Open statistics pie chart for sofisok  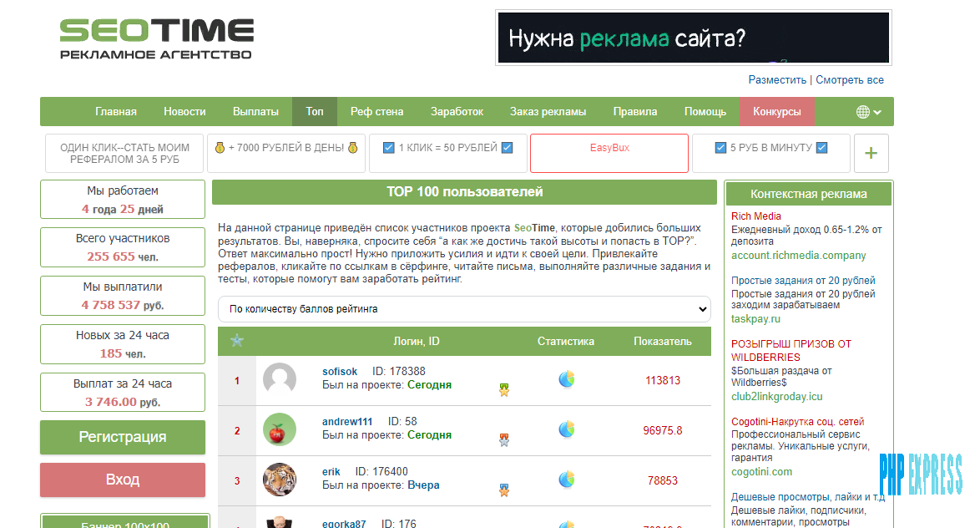pos(566,379)
